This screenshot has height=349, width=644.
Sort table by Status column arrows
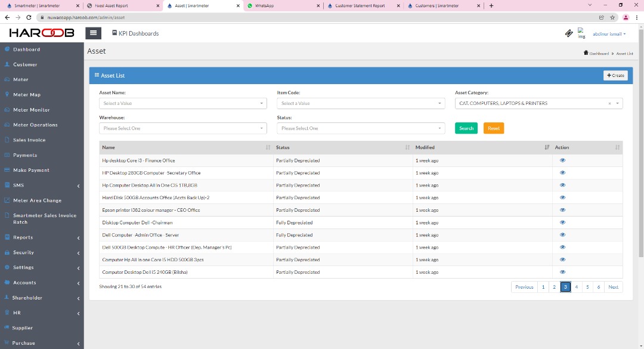[407, 147]
